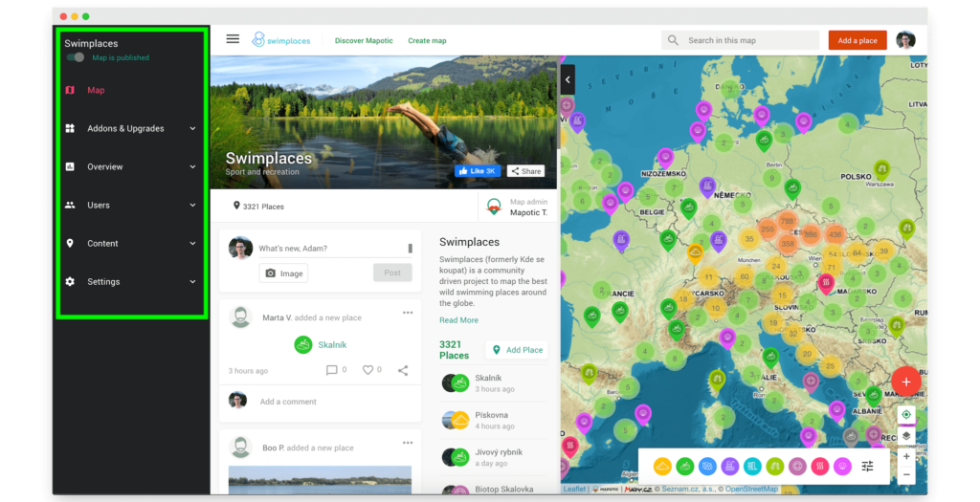Like Marta V.'s post with the heart icon
The height and width of the screenshot is (502, 980).
[x=367, y=370]
